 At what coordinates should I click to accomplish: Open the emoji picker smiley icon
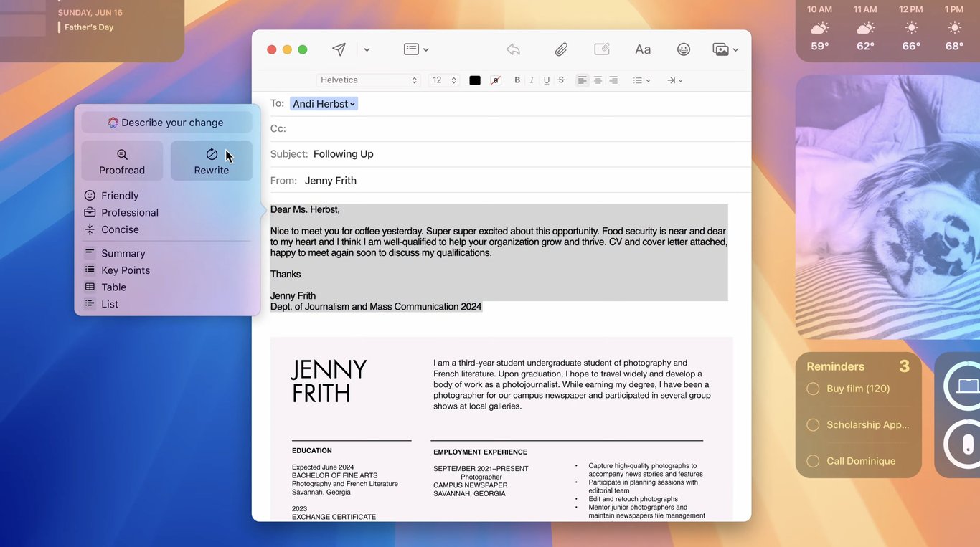click(684, 49)
